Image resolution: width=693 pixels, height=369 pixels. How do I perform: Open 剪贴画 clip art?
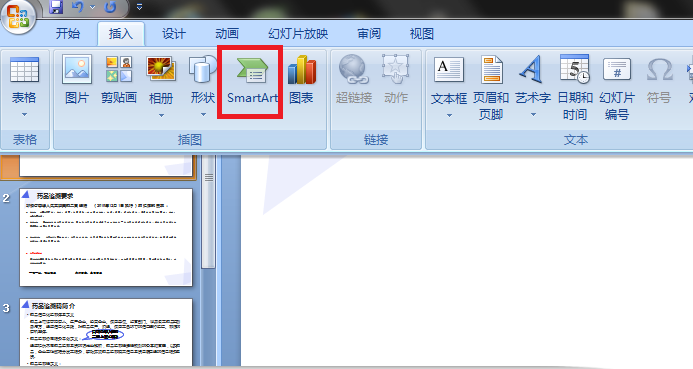(x=118, y=80)
